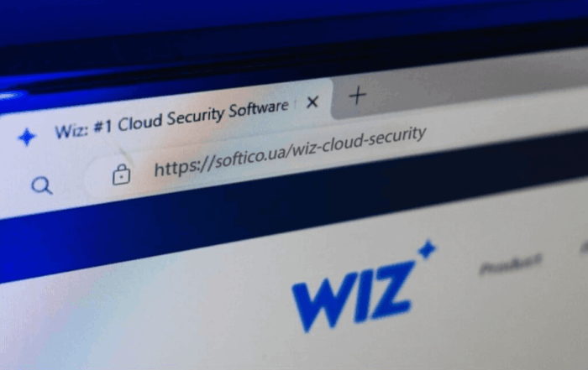
Task: Click the blue sparkle above WIZ logo
Action: (x=427, y=248)
